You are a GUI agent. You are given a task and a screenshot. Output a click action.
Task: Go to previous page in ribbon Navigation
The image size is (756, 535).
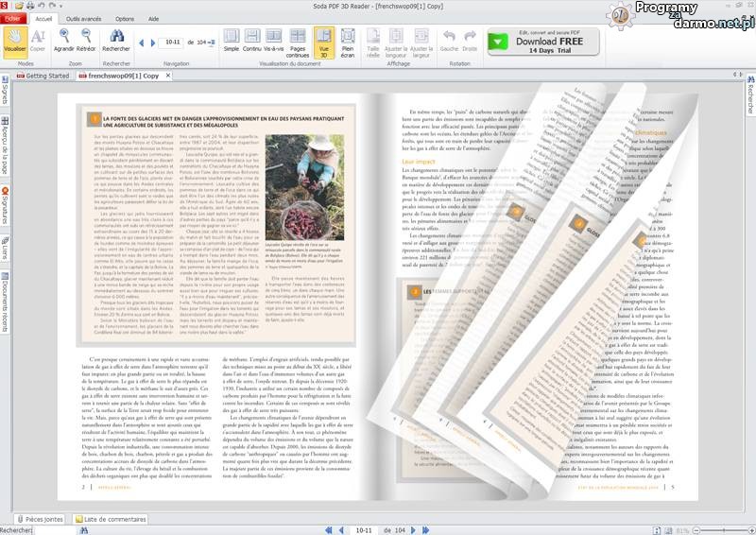point(141,43)
